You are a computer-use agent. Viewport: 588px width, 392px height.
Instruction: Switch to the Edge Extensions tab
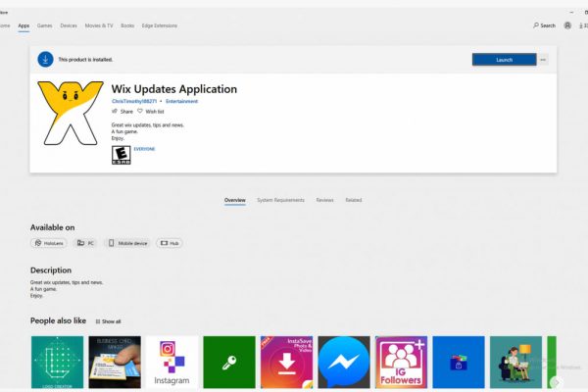point(160,25)
